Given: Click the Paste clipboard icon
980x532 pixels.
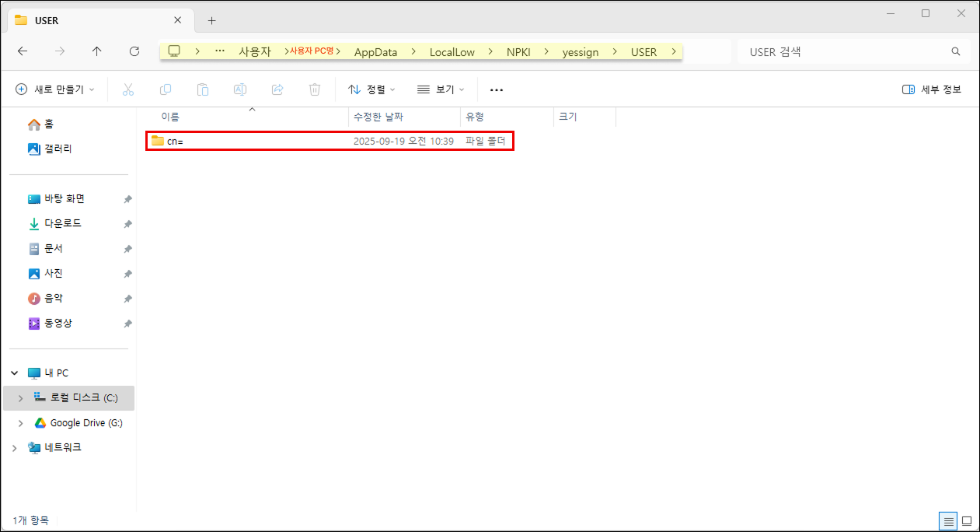Looking at the screenshot, I should 203,89.
